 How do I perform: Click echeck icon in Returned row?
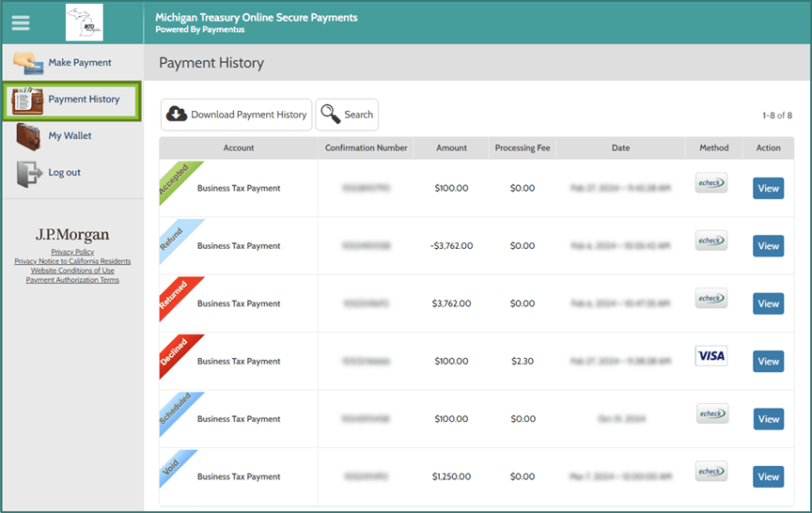pos(711,298)
